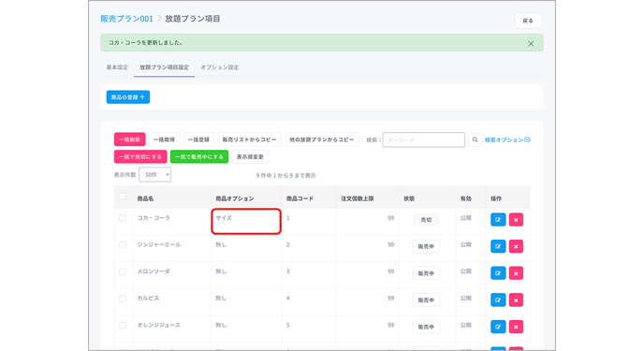This screenshot has height=351, width=644.
Task: Click 一括登録 button
Action: (x=198, y=139)
